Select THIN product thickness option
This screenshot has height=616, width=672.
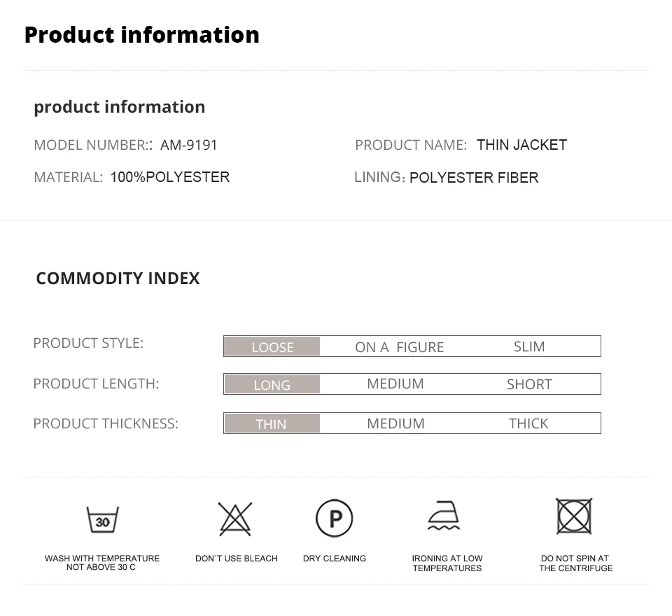(271, 423)
